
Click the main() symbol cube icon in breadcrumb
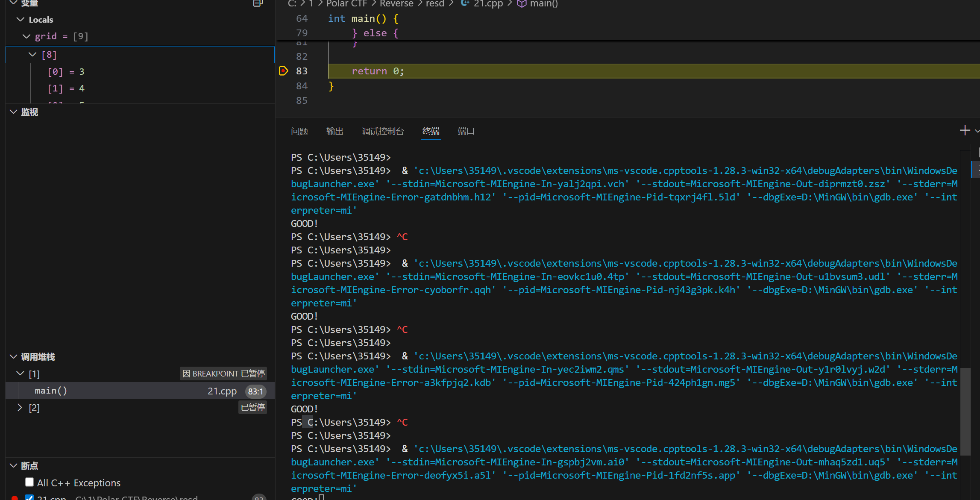coord(522,3)
